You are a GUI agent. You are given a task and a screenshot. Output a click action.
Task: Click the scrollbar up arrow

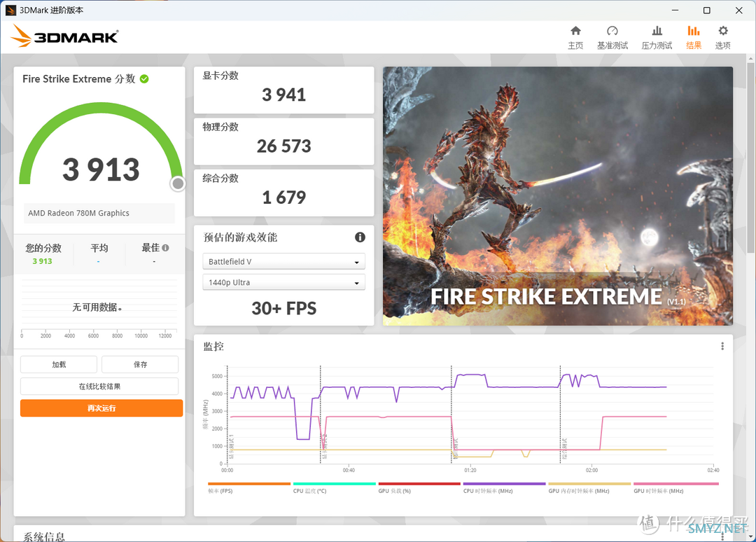point(750,58)
